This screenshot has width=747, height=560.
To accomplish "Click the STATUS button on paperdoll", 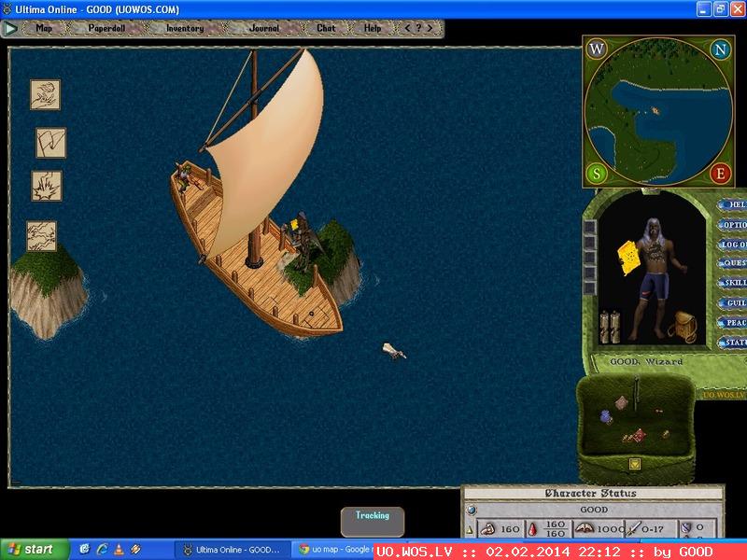I will [733, 342].
